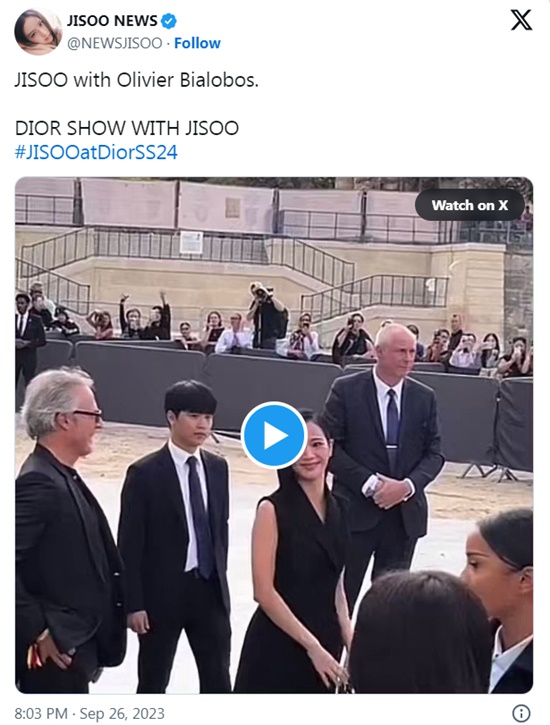Click the stone staircase railing in video background

pos(185,252)
